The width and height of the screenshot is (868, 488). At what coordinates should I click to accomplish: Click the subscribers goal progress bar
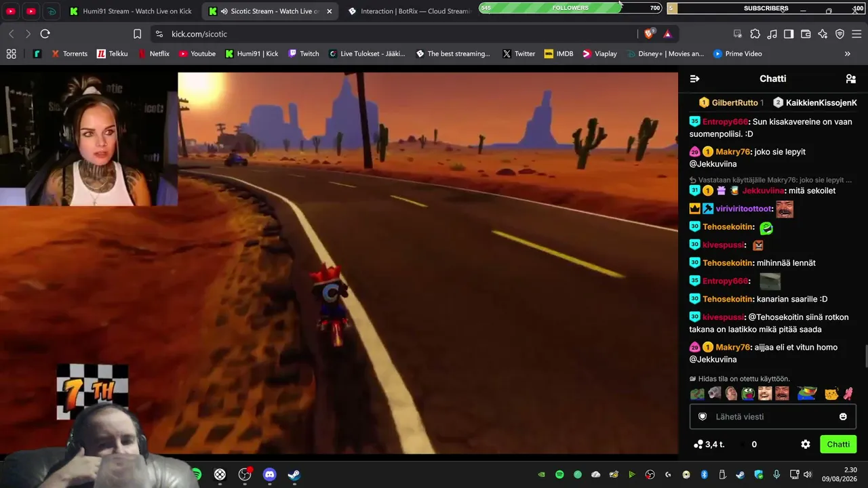tap(766, 8)
